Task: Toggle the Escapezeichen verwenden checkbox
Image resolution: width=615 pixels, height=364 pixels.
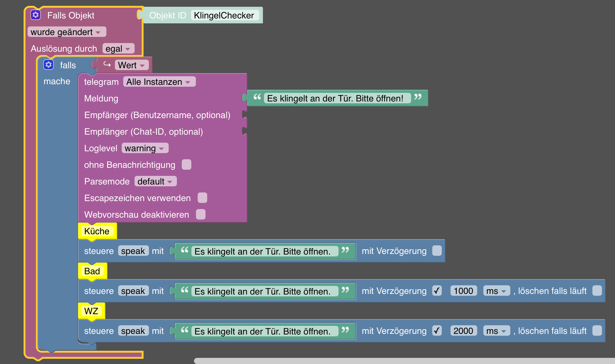Action: tap(202, 198)
